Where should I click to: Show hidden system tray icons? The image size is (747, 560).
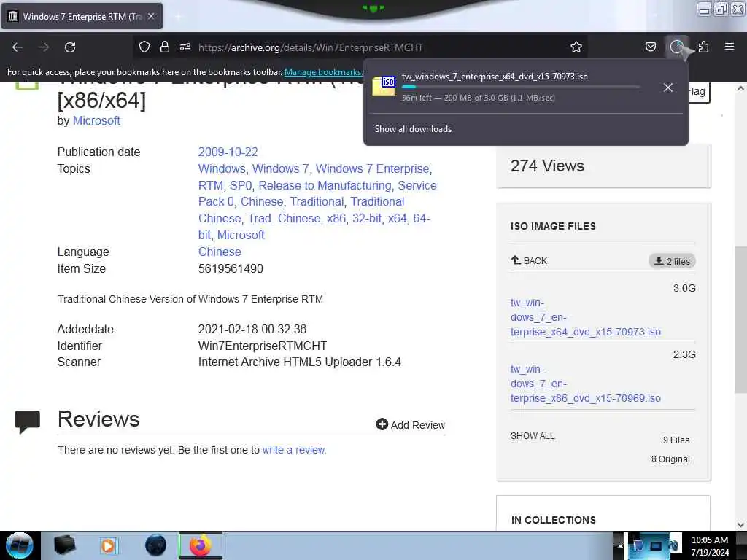coord(620,545)
